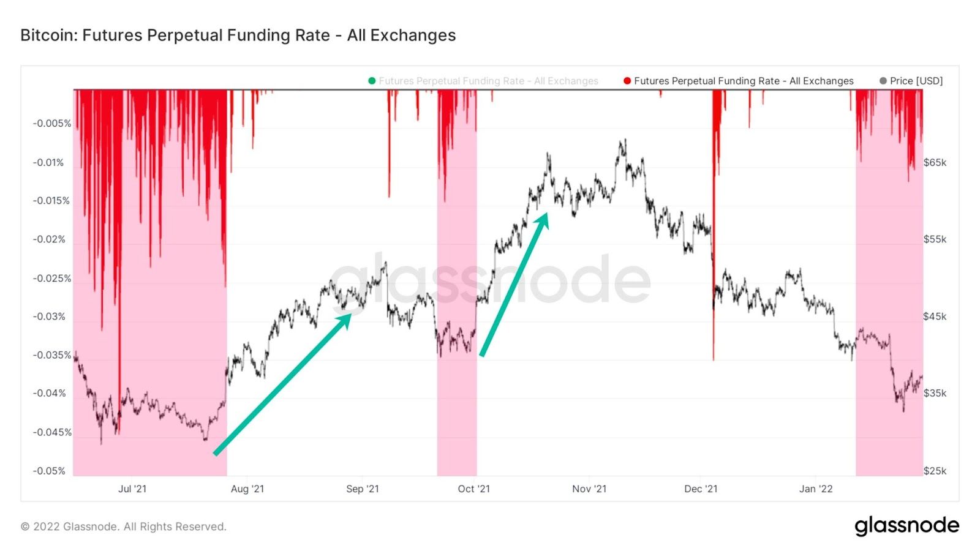Screen dimensions: 980x551
Task: Select the Jan '22 axis label
Action: point(816,489)
